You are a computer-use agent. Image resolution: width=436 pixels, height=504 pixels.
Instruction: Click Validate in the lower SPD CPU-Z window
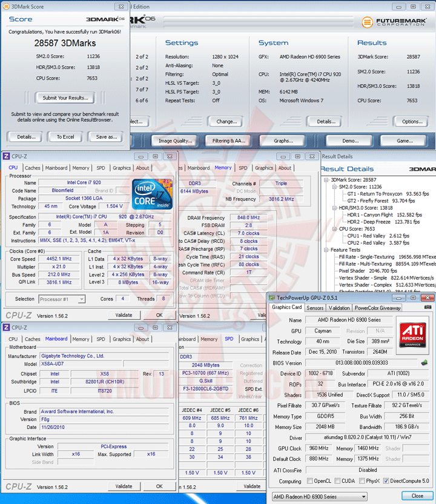(x=252, y=486)
